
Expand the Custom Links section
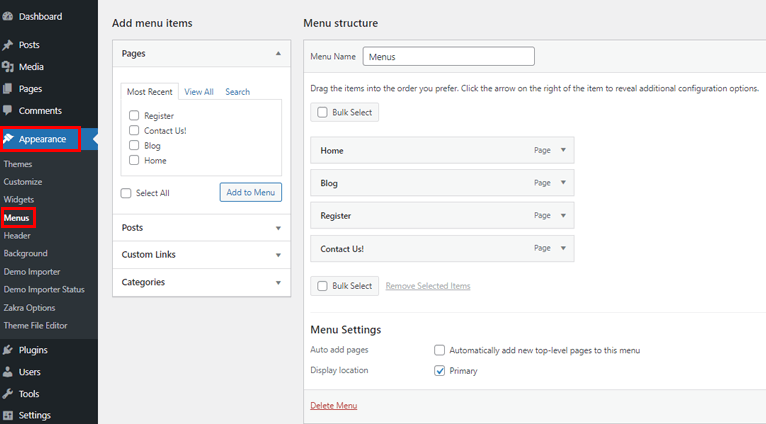point(278,255)
